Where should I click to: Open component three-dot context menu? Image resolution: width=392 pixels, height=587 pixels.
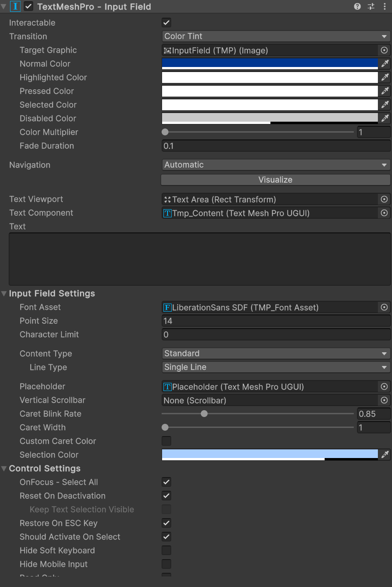coord(385,6)
